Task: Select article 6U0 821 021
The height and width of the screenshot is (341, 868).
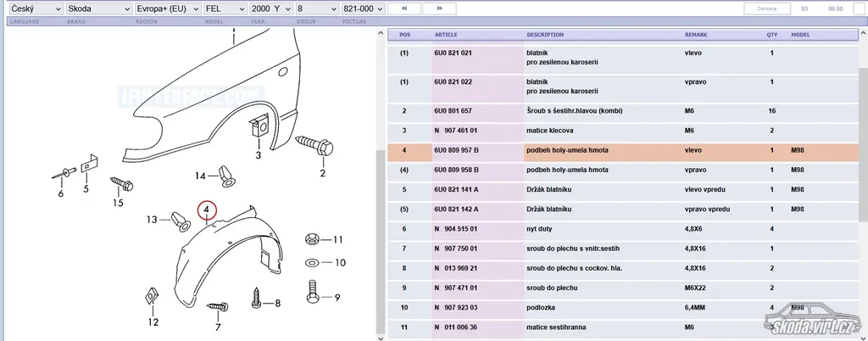Action: (453, 53)
